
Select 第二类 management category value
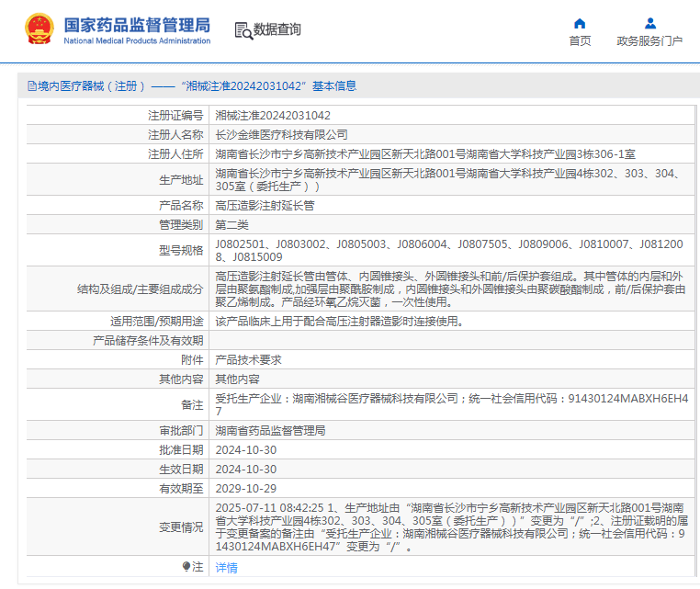(x=231, y=224)
